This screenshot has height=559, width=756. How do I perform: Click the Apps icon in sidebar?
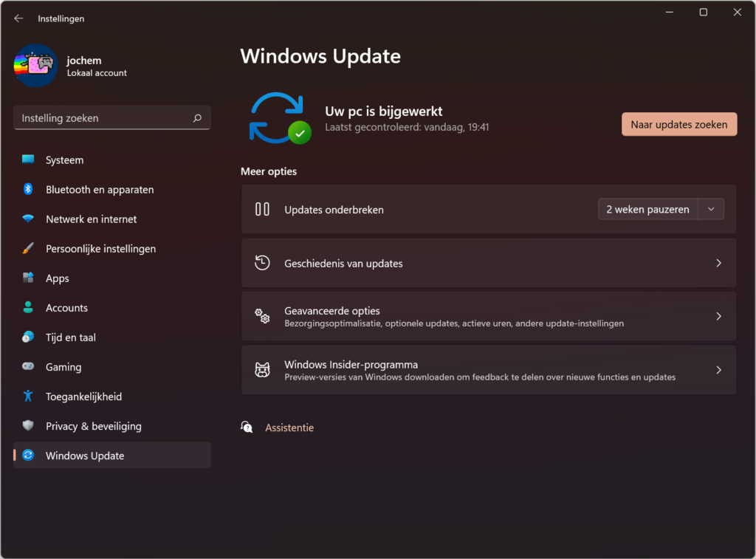tap(28, 278)
